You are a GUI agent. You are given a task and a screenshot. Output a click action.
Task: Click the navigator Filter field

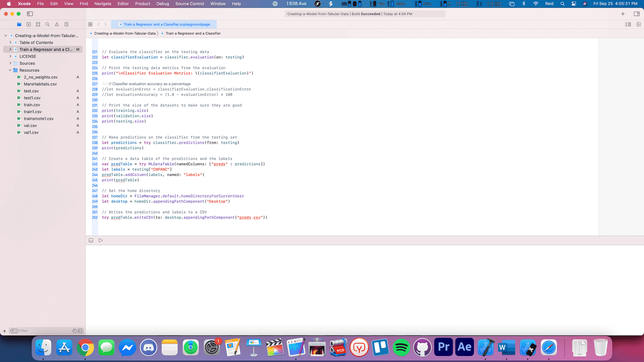coord(44,331)
